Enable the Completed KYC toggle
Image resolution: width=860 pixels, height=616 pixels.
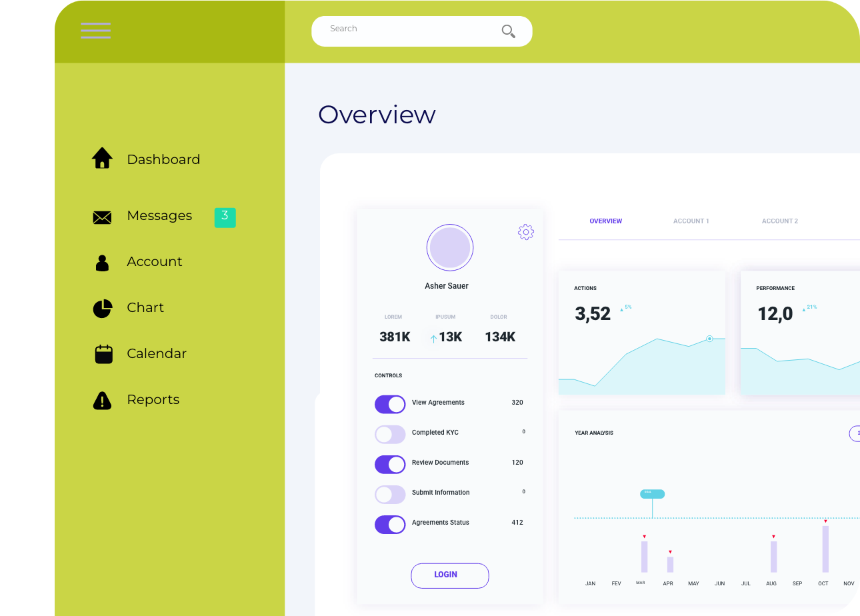click(x=390, y=434)
